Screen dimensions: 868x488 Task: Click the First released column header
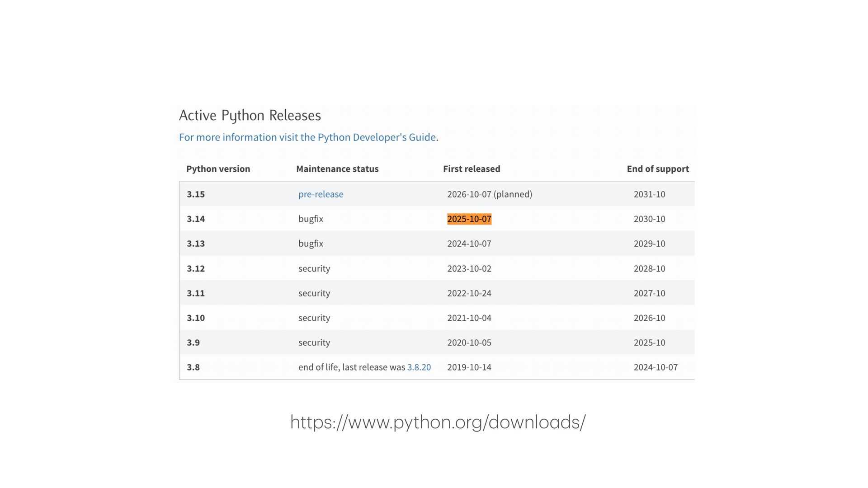[471, 169]
